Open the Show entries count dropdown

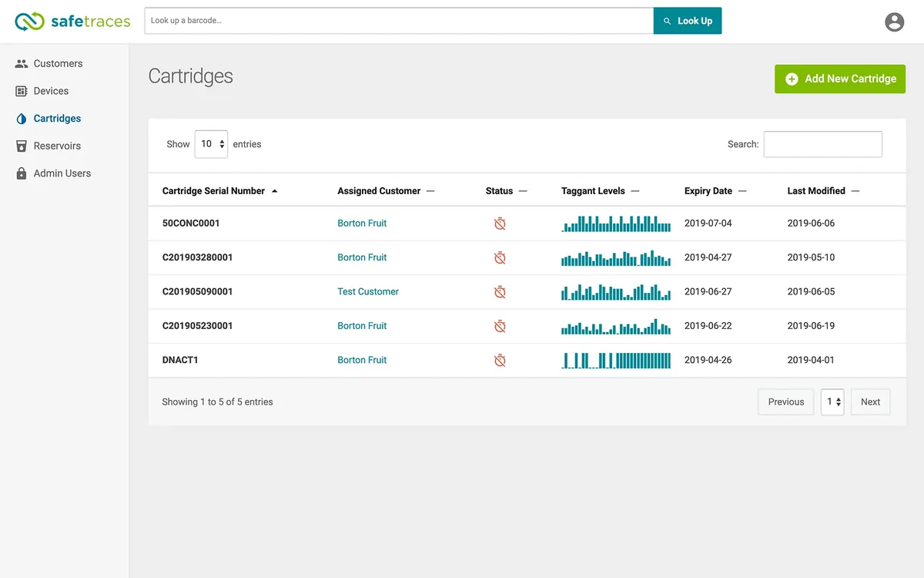click(x=211, y=144)
